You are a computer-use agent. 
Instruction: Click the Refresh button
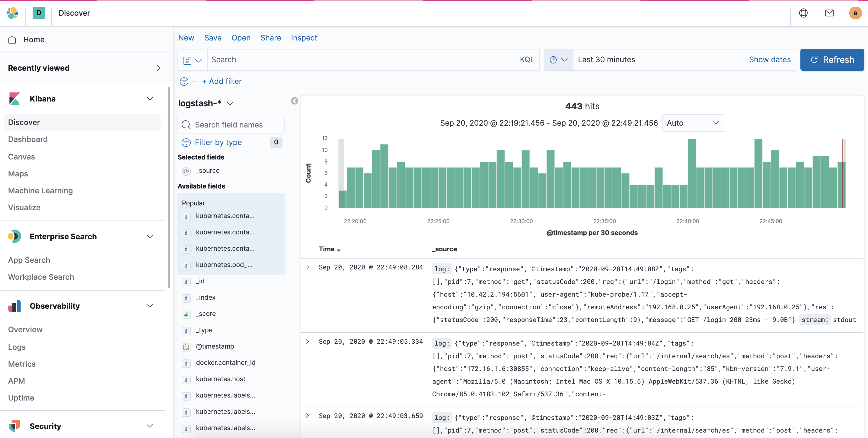pos(831,60)
